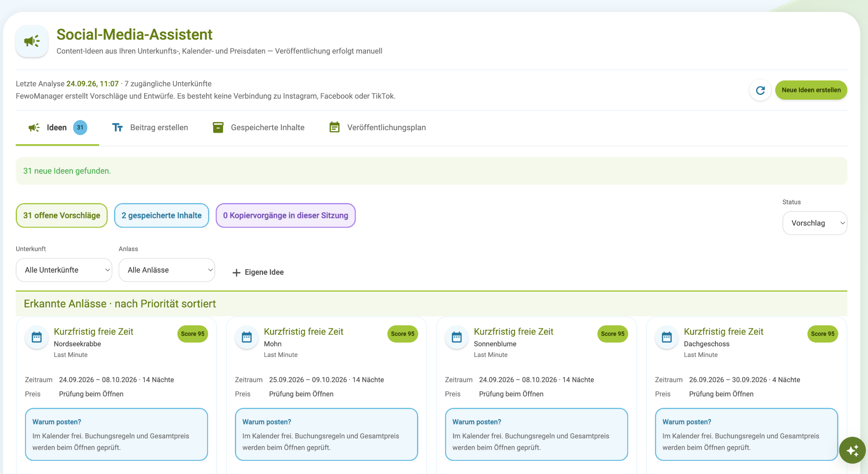
Task: Click the Content-Ideen subtitle under the heading
Action: pos(220,51)
